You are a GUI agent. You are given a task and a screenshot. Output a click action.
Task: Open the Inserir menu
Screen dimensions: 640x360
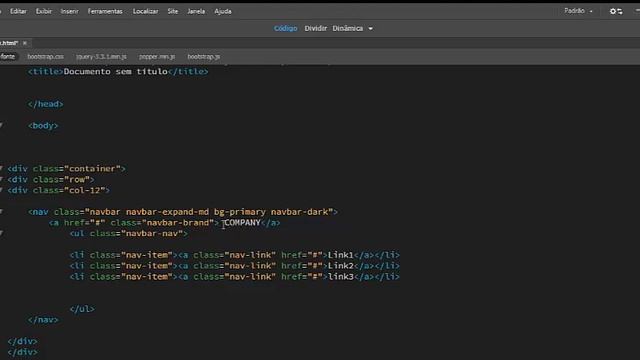coord(69,11)
